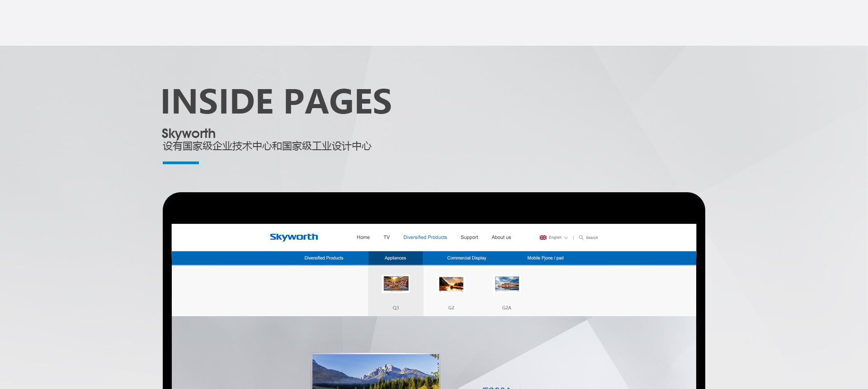This screenshot has width=868, height=389.
Task: Click the magnifying glass search icon
Action: click(x=581, y=237)
